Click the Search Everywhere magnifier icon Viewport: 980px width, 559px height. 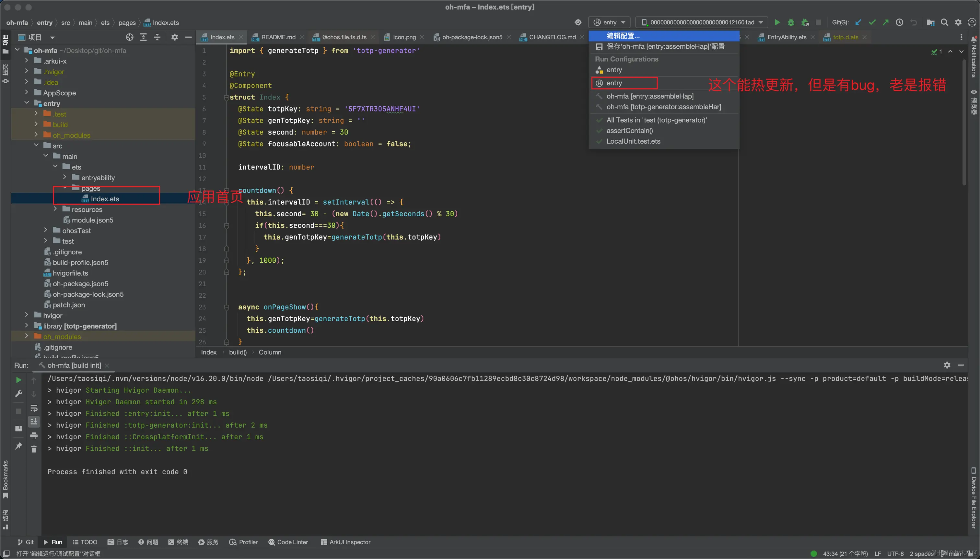click(x=944, y=22)
